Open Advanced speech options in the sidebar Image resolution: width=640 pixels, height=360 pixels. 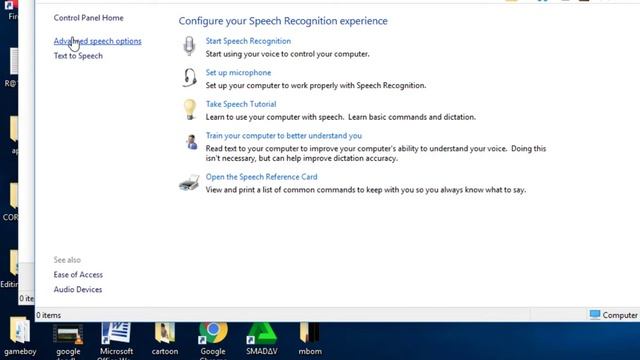pyautogui.click(x=98, y=41)
